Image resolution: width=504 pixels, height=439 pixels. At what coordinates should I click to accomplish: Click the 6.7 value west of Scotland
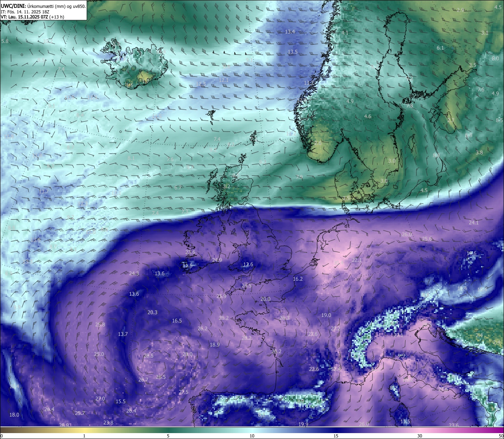[178, 188]
